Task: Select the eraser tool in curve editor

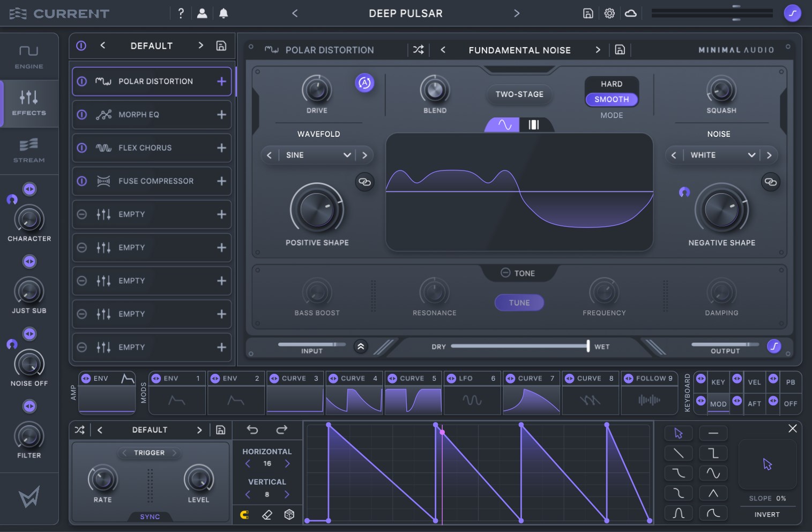Action: 267,515
